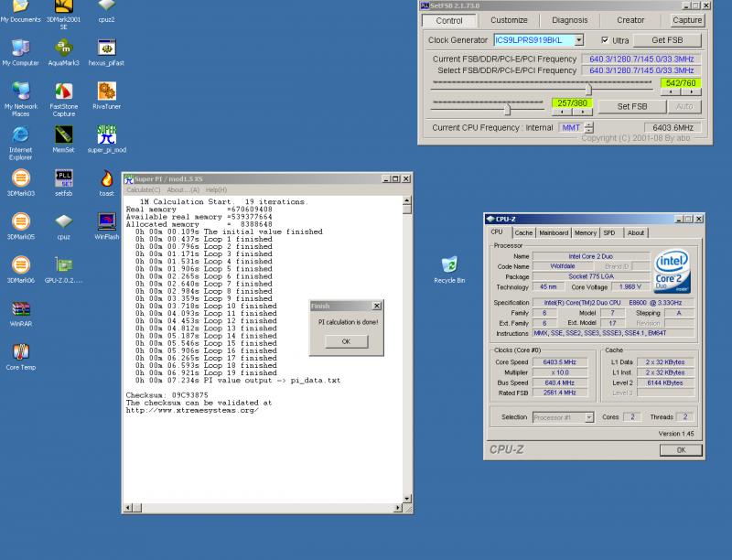The height and width of the screenshot is (560, 732).
Task: Click the upper FSB slider thumb
Action: pyautogui.click(x=588, y=89)
